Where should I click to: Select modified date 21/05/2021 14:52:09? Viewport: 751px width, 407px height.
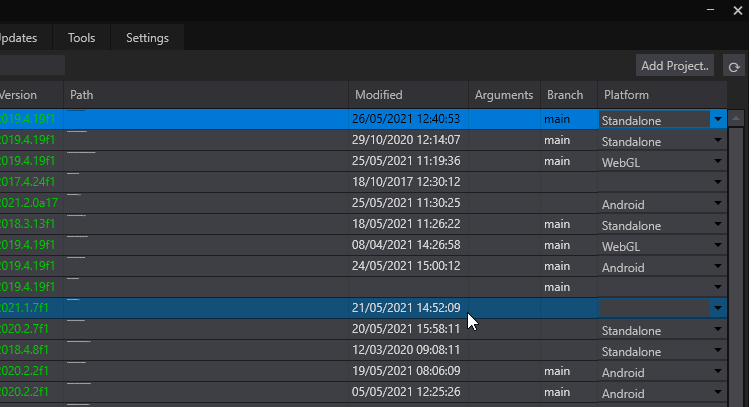(406, 308)
